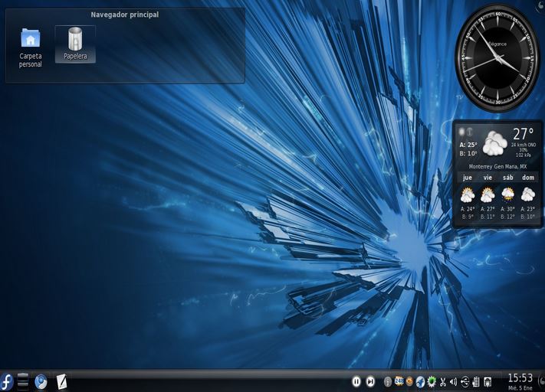Skip to next track in panel
The image size is (545, 392).
pos(370,381)
